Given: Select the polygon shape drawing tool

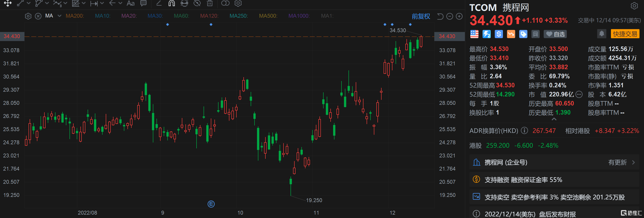Looking at the screenshot, I should [x=38, y=3].
